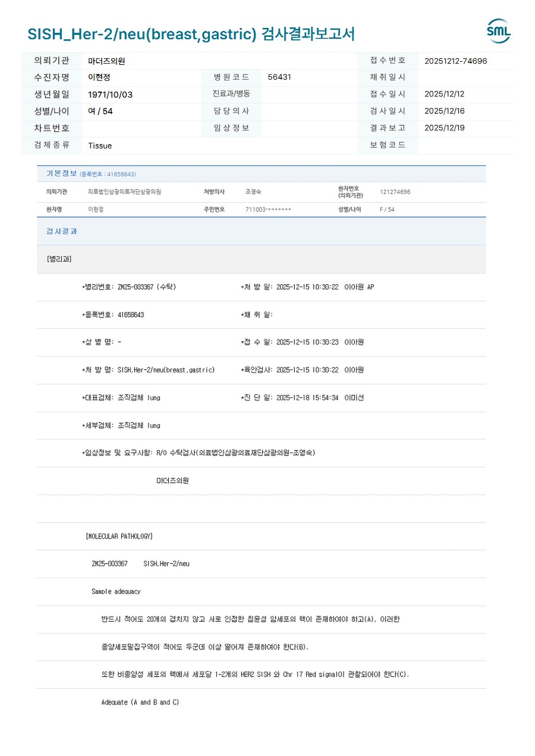Click the 처방의사 name 조영숙
This screenshot has width=535, height=756.
coord(253,192)
